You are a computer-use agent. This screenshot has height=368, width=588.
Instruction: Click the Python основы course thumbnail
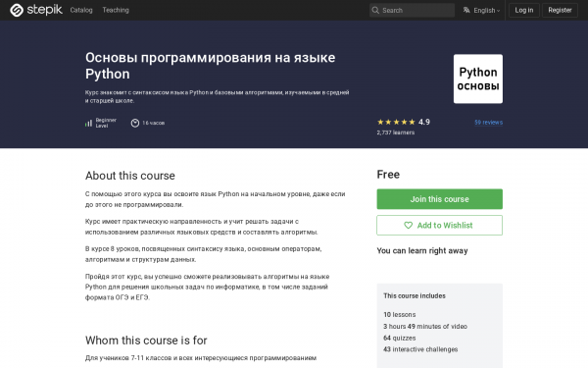click(478, 79)
